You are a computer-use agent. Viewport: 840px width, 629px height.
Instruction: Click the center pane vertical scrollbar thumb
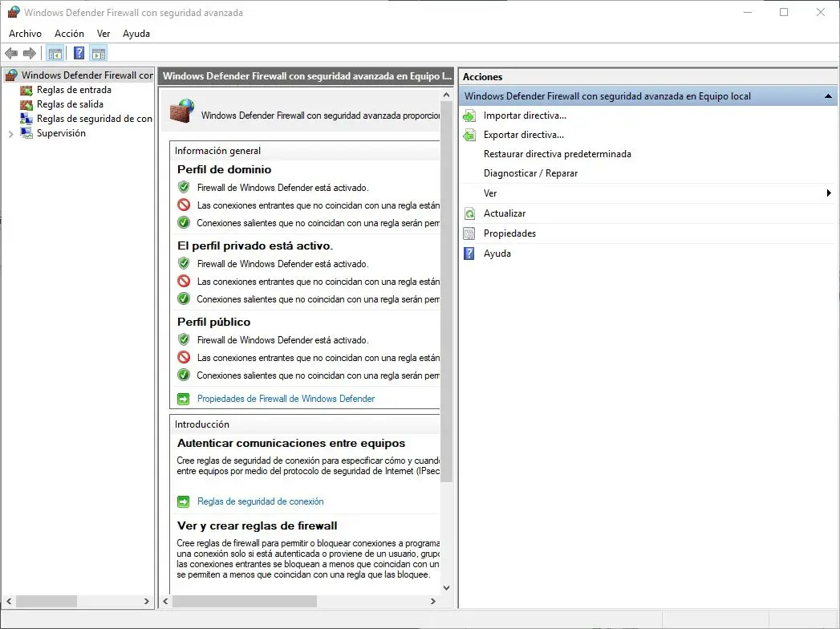(446, 292)
